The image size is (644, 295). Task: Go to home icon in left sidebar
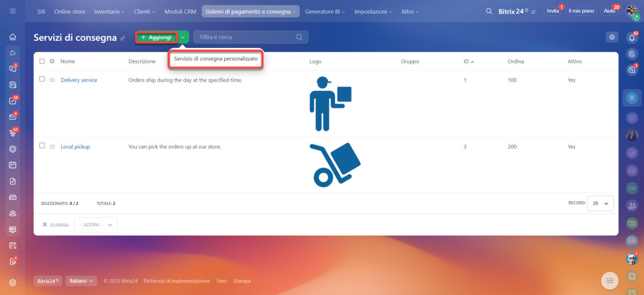click(x=13, y=37)
